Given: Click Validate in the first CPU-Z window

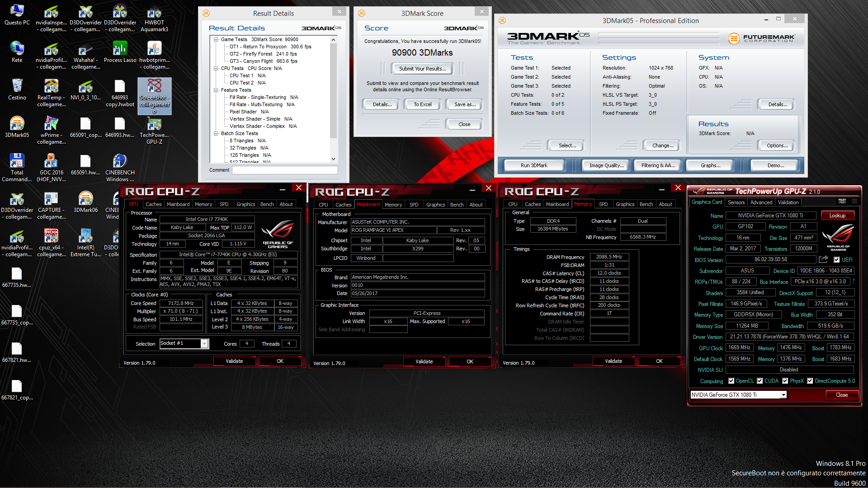Looking at the screenshot, I should (x=234, y=361).
